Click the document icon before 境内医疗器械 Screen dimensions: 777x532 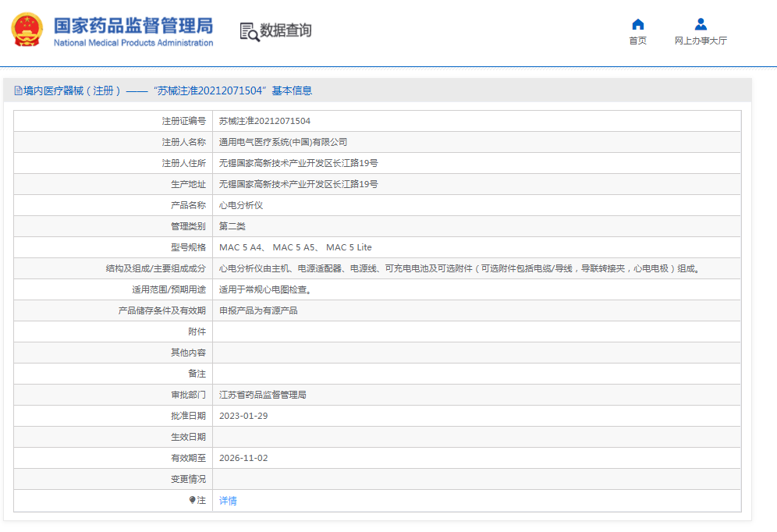(18, 91)
